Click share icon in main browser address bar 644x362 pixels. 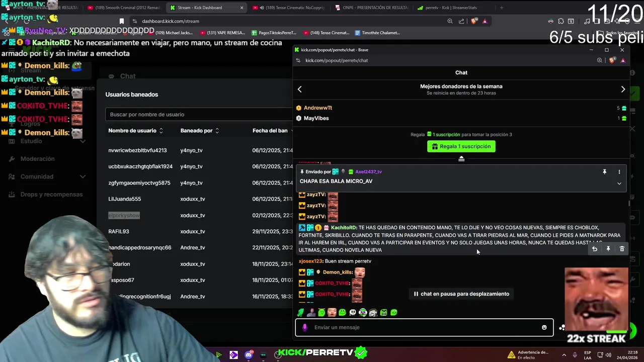point(462,21)
